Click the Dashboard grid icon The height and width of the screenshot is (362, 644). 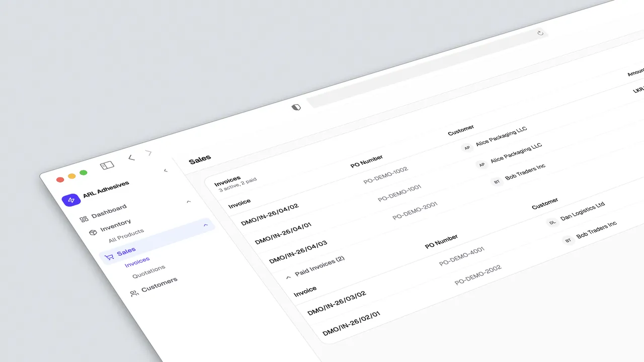coord(84,219)
